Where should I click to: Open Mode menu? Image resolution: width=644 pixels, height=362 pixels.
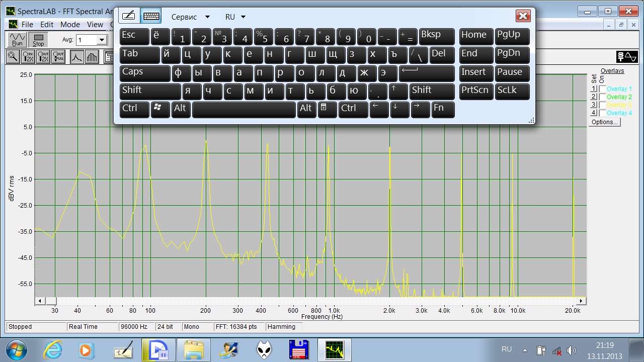[x=70, y=24]
